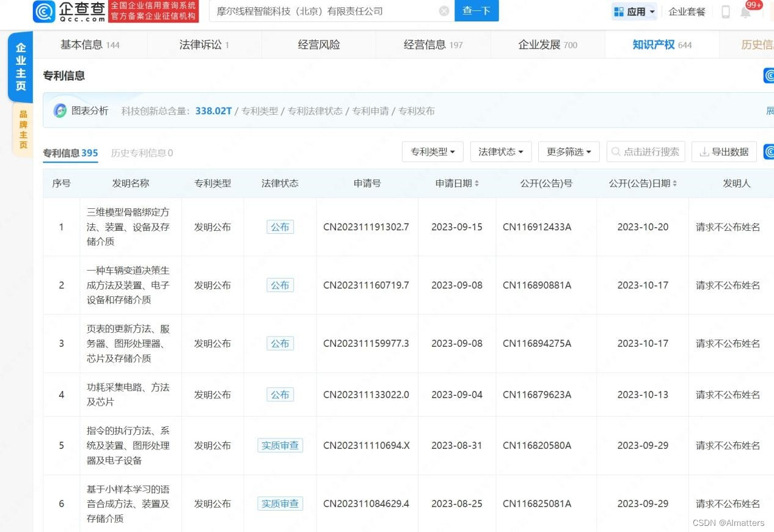Select the 专利信息 395 sub-tab

(x=70, y=153)
